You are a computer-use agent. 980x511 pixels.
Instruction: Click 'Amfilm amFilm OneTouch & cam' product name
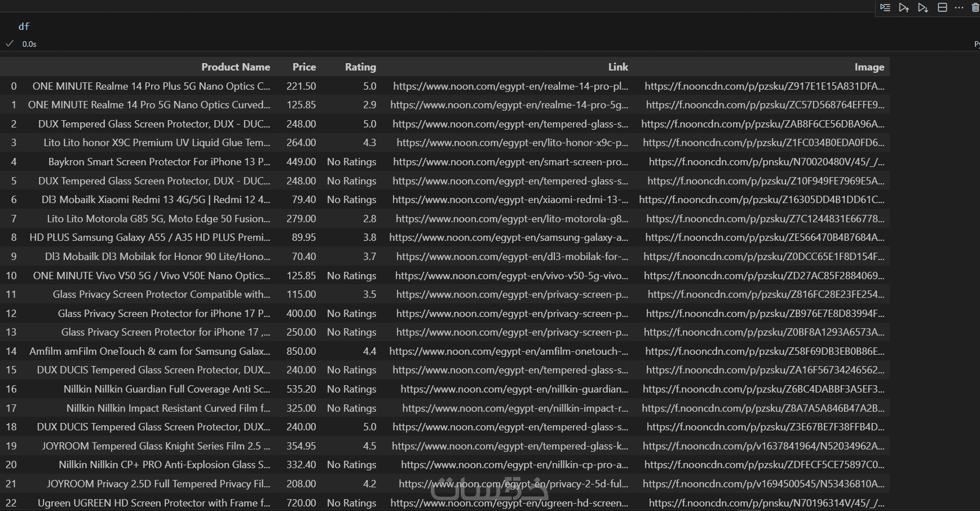click(150, 351)
